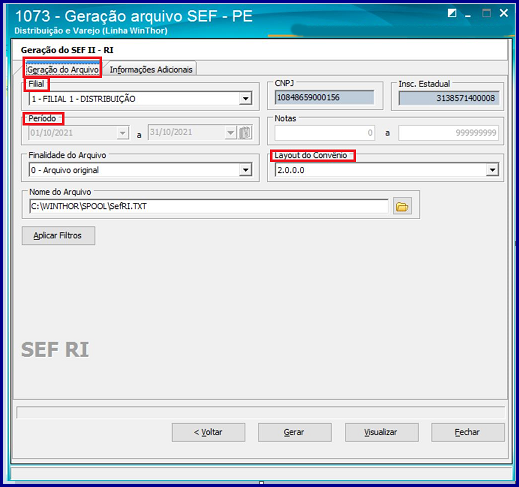Click the Notas ending number field 999999999
The image size is (519, 487).
pyautogui.click(x=448, y=133)
